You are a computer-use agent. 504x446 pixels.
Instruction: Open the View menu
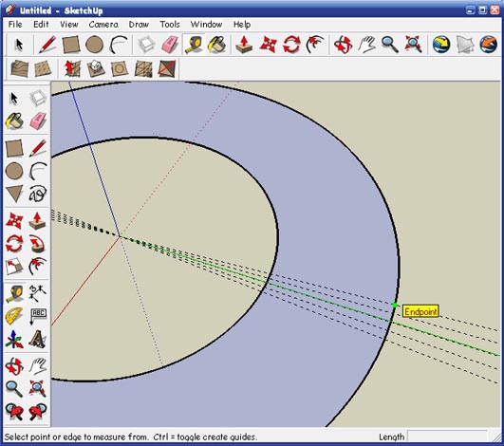(68, 25)
